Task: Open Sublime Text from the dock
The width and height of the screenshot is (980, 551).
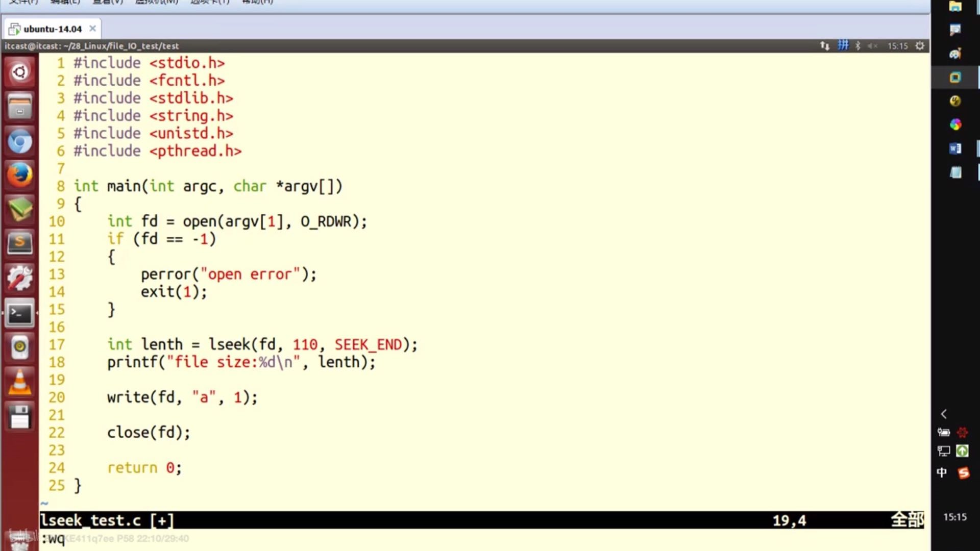Action: point(19,243)
